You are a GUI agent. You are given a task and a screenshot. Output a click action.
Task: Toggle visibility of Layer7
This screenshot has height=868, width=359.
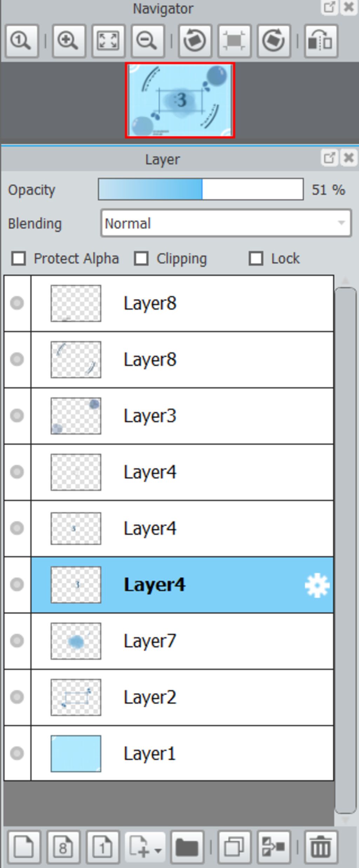pos(17,641)
